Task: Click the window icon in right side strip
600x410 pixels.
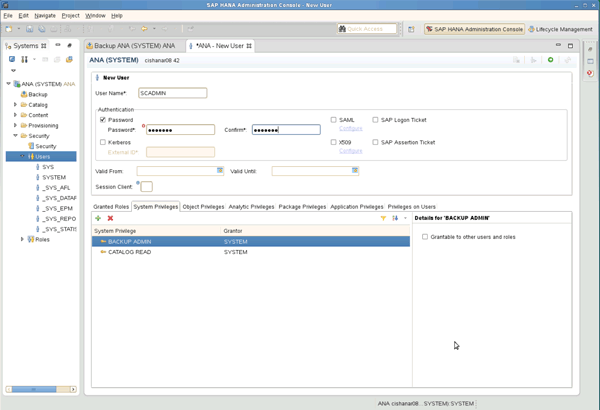Action: pos(590,61)
